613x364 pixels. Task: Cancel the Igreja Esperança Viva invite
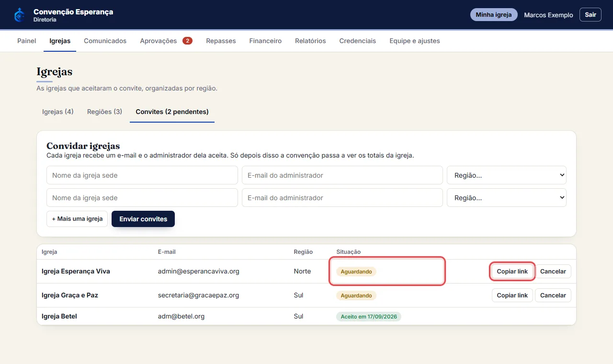click(x=553, y=272)
